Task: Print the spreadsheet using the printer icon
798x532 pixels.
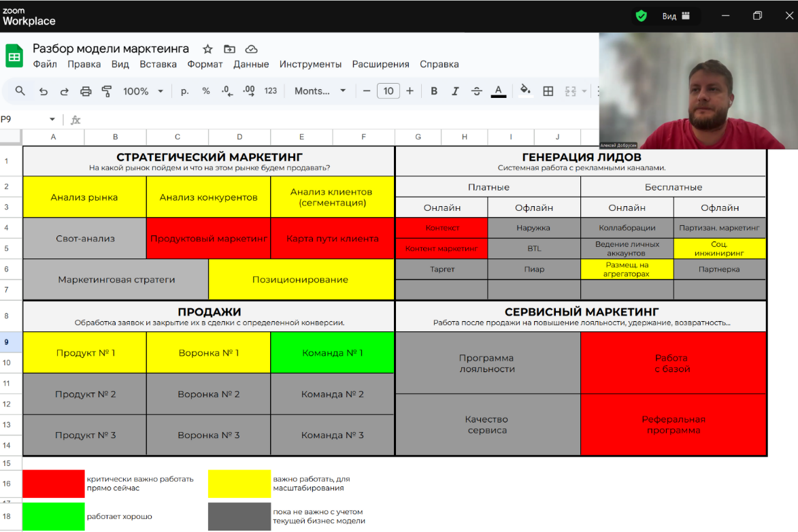Action: point(86,91)
